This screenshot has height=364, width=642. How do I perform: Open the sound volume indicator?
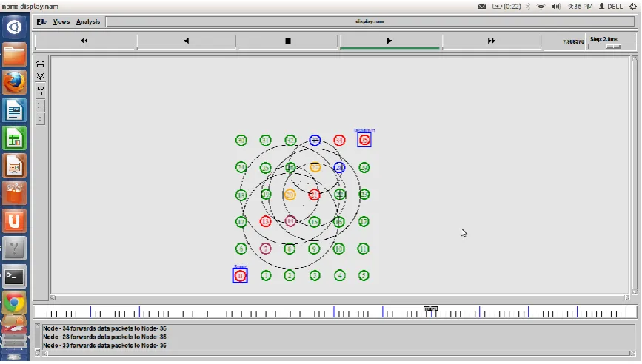[x=555, y=6]
